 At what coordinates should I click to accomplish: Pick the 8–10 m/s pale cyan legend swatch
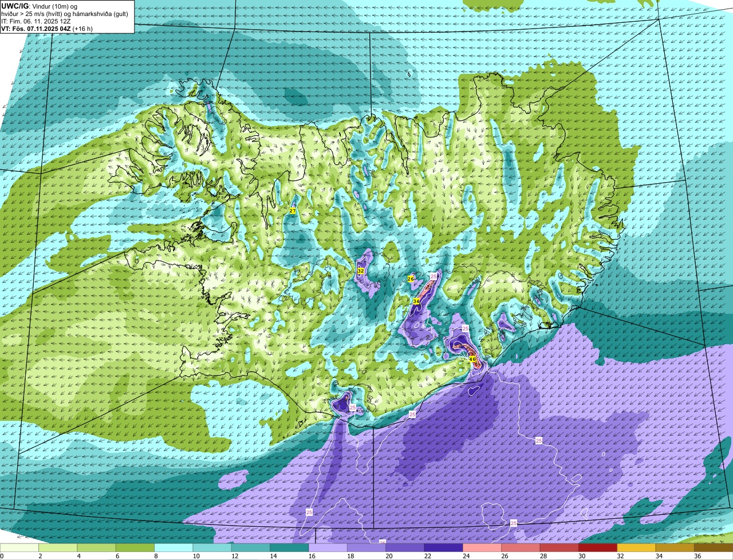(x=174, y=548)
